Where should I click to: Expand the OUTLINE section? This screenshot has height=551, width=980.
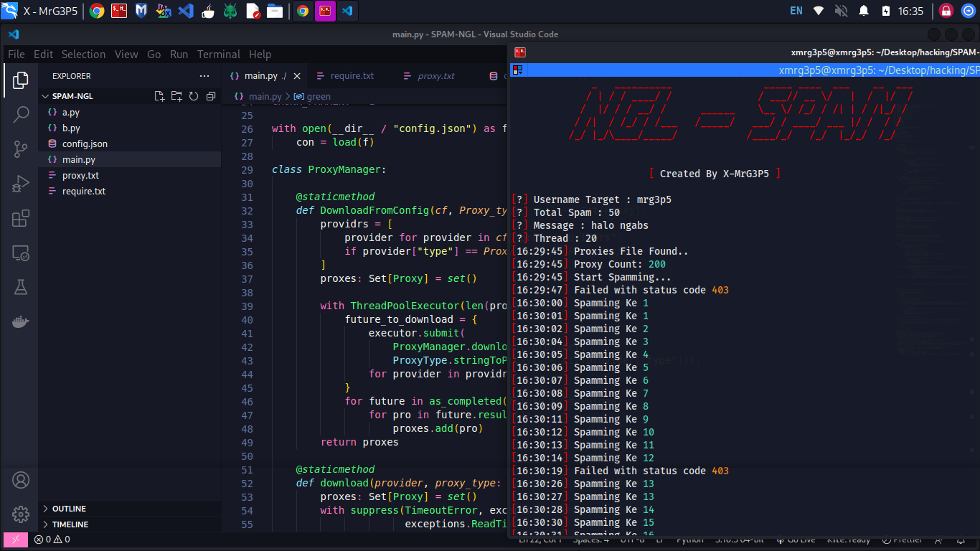point(129,509)
